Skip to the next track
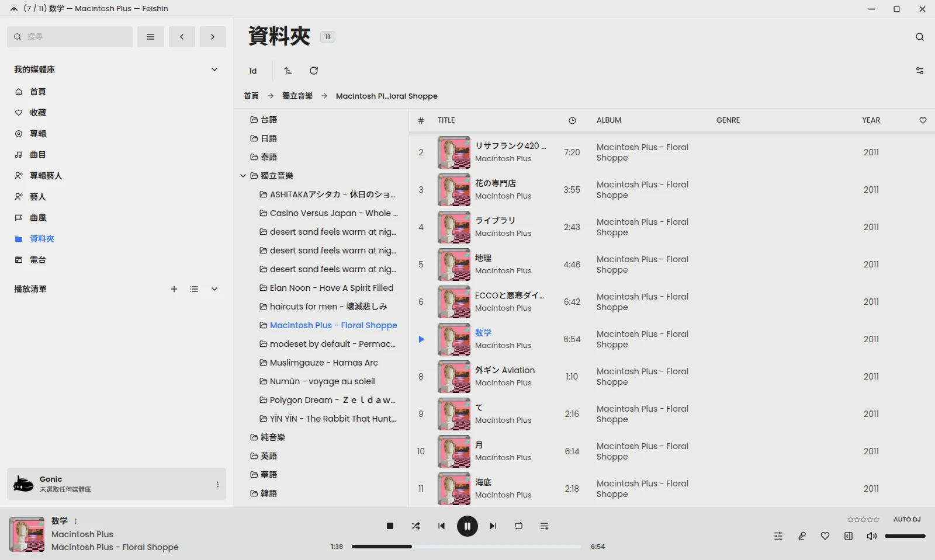This screenshot has width=935, height=560. [x=493, y=526]
